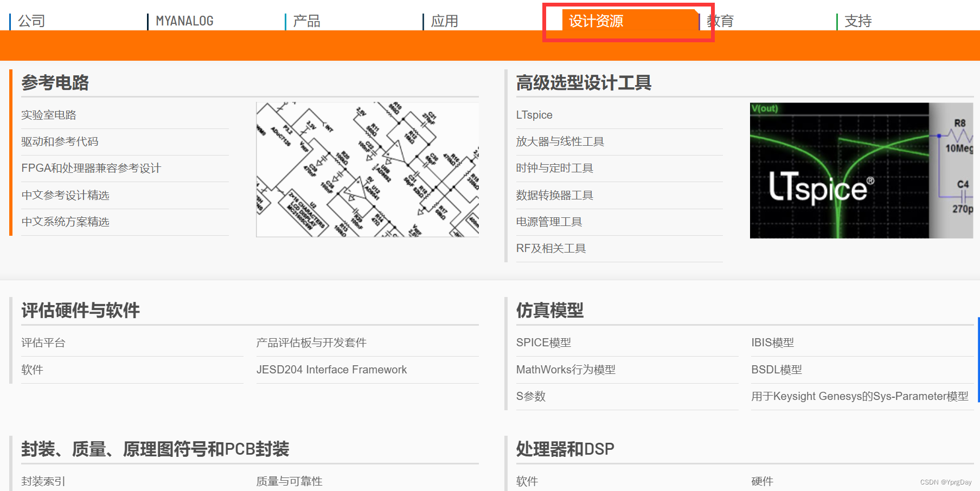This screenshot has height=491, width=980.
Task: Open the 产品 navigation menu
Action: 307,21
